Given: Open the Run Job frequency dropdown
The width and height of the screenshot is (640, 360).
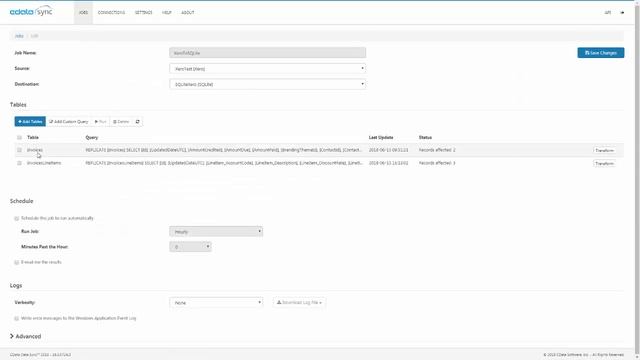Looking at the screenshot, I should coord(216,231).
